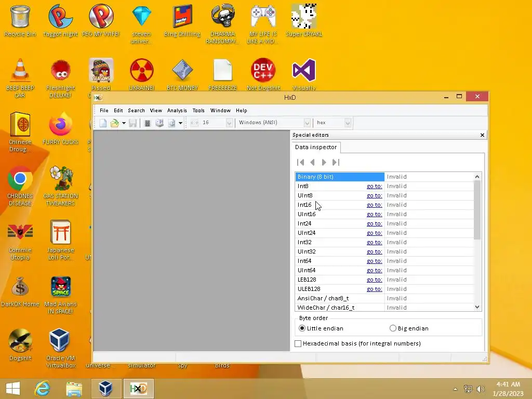Image resolution: width=532 pixels, height=399 pixels.
Task: Select the AnsiChar / char8_t row
Action: [x=384, y=298]
